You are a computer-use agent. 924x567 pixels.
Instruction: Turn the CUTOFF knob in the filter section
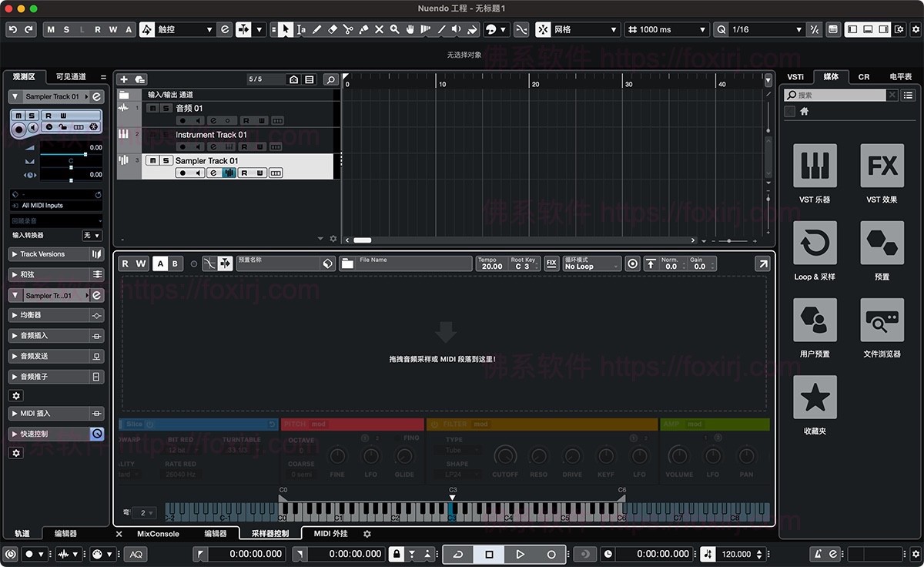(505, 455)
